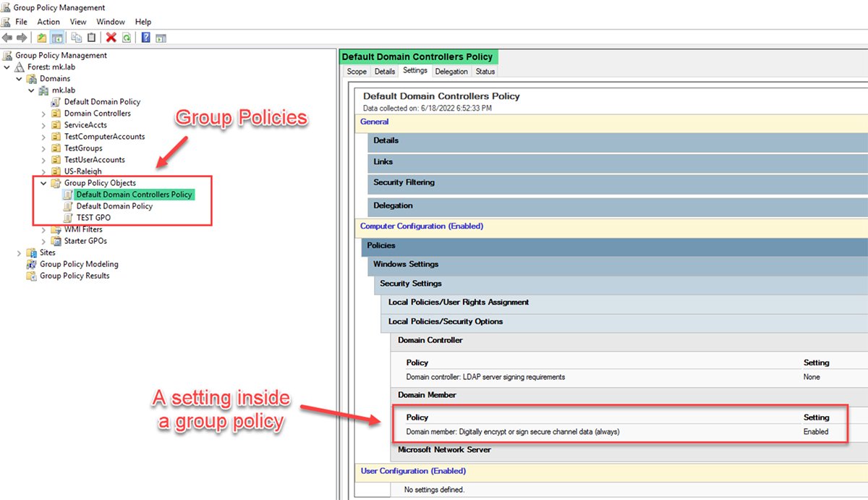Expand the WMI Filters node
This screenshot has height=500, width=868.
(43, 229)
